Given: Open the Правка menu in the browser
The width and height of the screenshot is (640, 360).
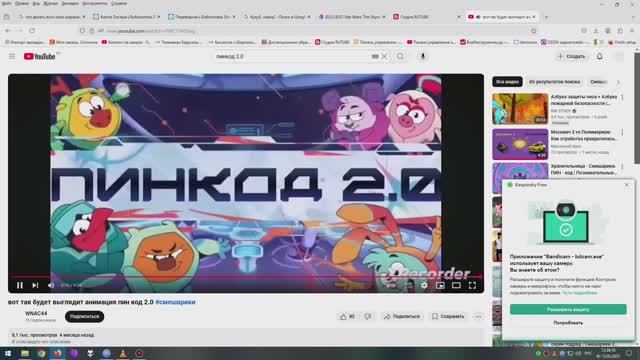Looking at the screenshot, I should click(x=22, y=3).
